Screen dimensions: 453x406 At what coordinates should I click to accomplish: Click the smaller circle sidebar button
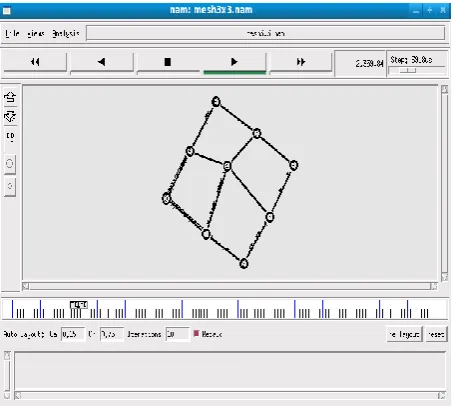[10, 186]
